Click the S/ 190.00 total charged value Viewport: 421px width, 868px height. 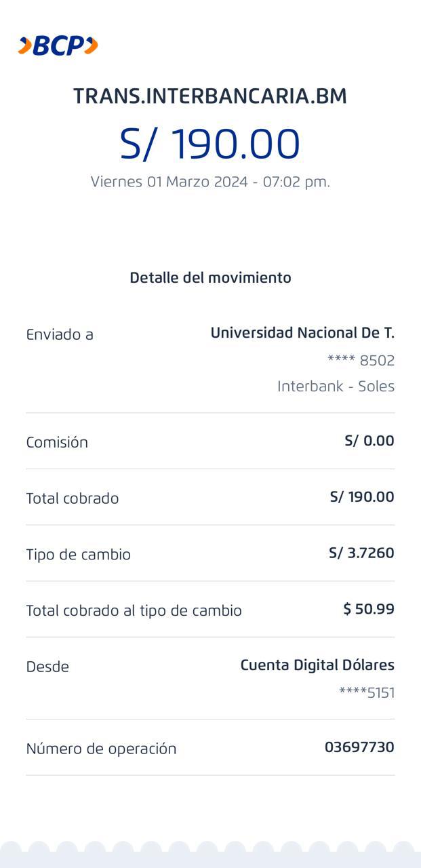coord(361,497)
